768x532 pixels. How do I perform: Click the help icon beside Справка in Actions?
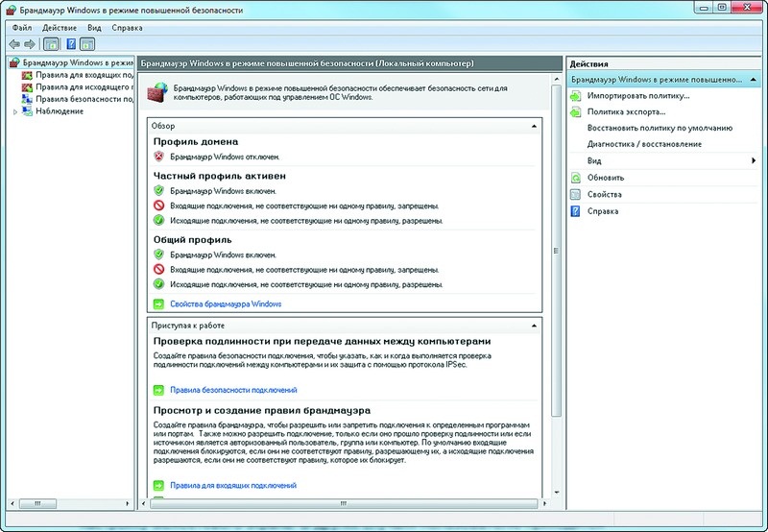575,211
